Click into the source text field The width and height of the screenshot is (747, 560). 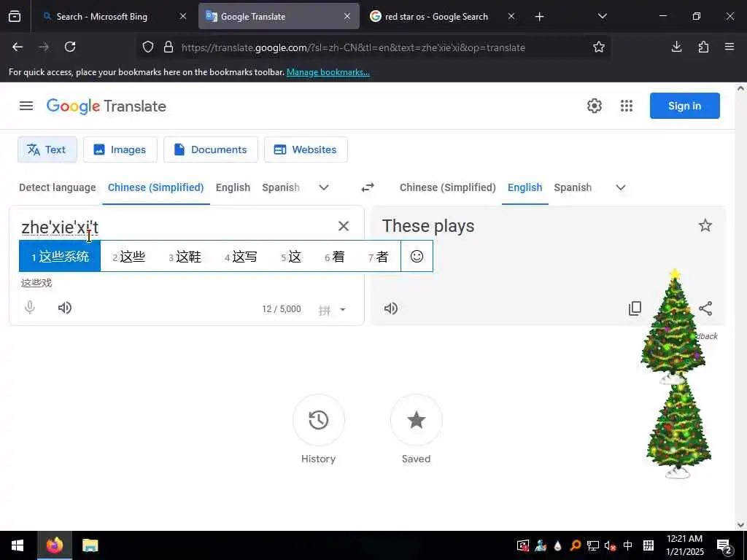tap(174, 227)
